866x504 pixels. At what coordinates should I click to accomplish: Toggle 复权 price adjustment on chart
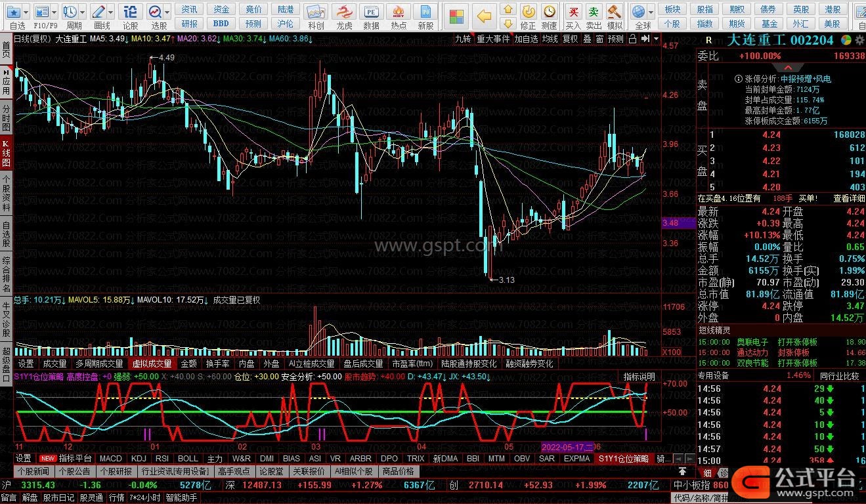[x=571, y=39]
